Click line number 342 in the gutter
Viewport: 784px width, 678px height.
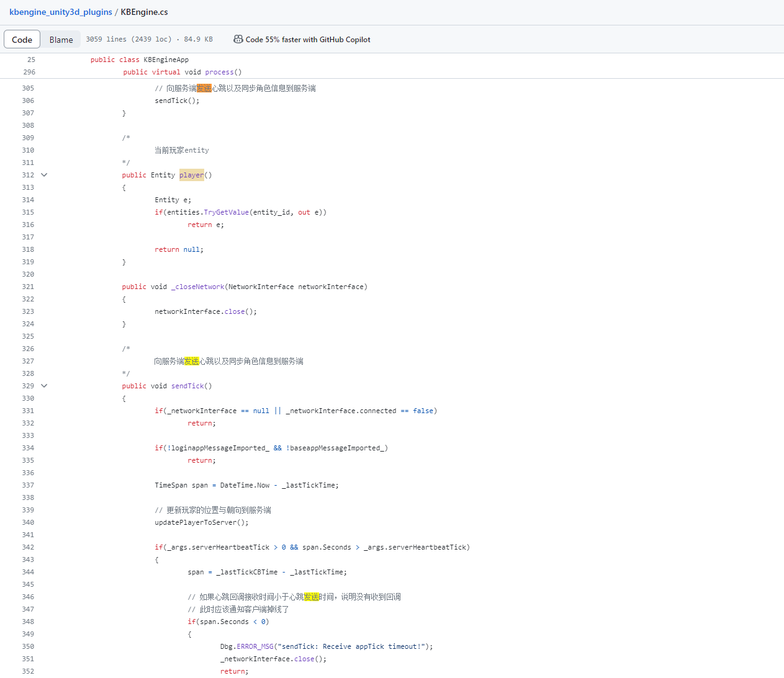click(28, 547)
